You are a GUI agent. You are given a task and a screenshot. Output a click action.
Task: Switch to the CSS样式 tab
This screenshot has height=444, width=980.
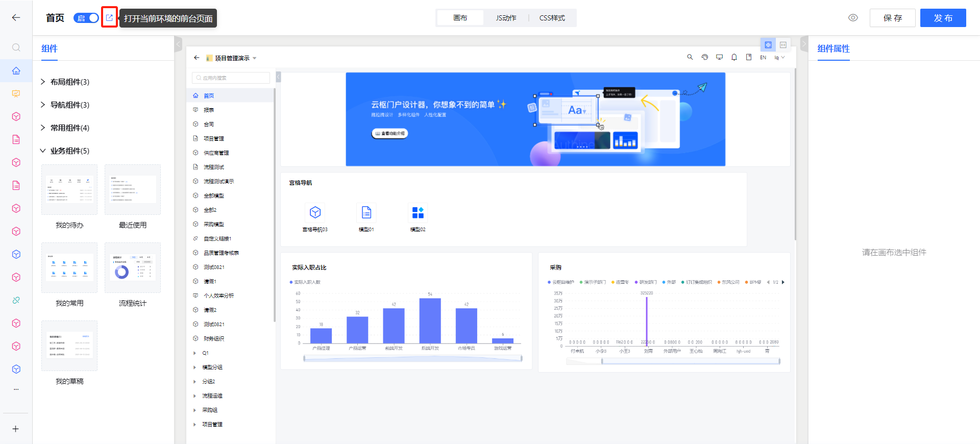click(552, 18)
